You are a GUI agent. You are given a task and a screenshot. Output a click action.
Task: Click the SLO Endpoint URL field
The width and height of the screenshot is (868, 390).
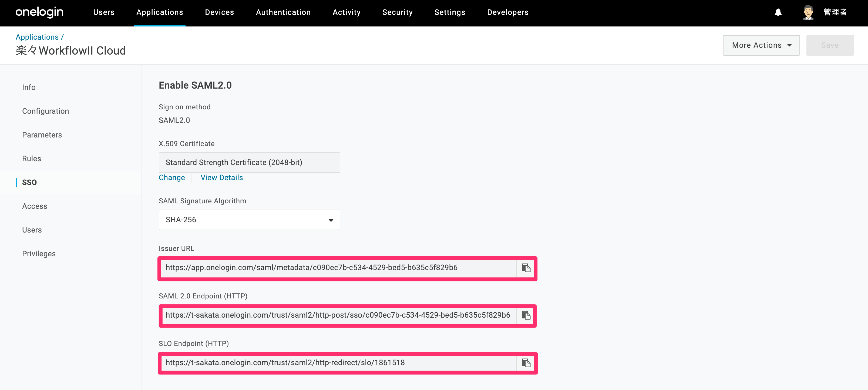tap(338, 363)
